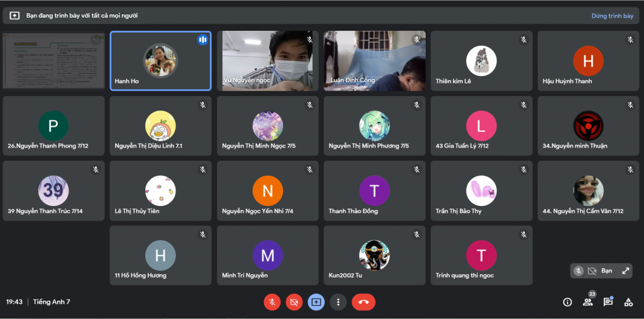
Task: Click the presenting screen icon in banner
Action: [x=14, y=16]
